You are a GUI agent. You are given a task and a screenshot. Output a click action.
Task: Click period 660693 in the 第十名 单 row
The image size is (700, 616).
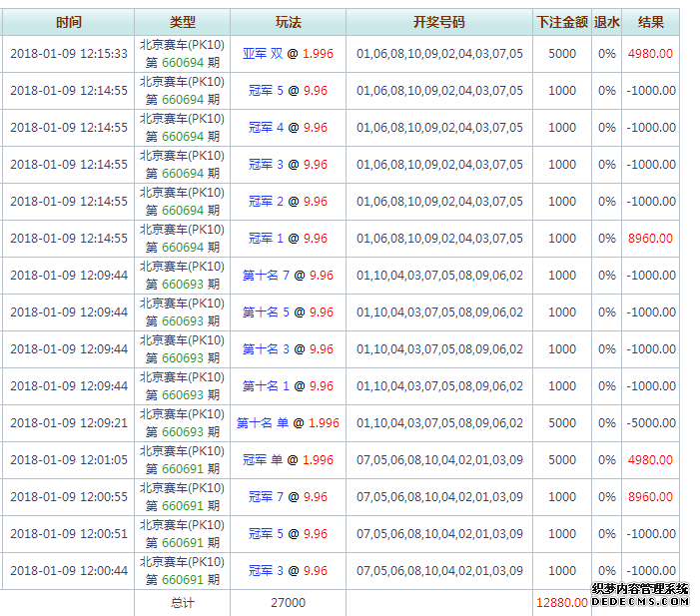(183, 432)
